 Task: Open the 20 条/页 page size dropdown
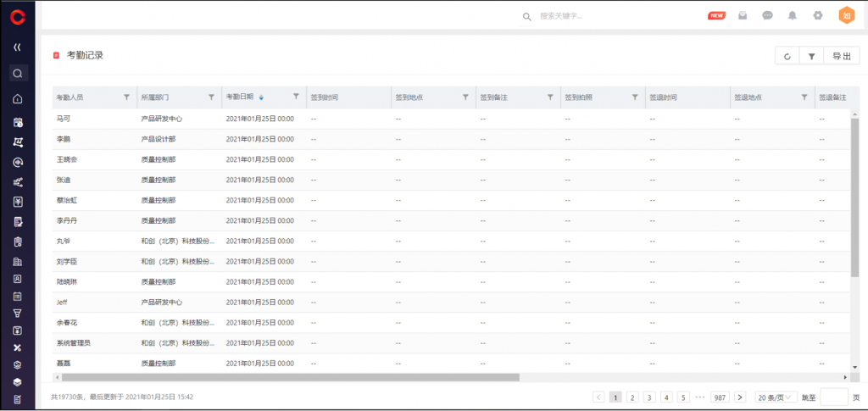point(776,397)
